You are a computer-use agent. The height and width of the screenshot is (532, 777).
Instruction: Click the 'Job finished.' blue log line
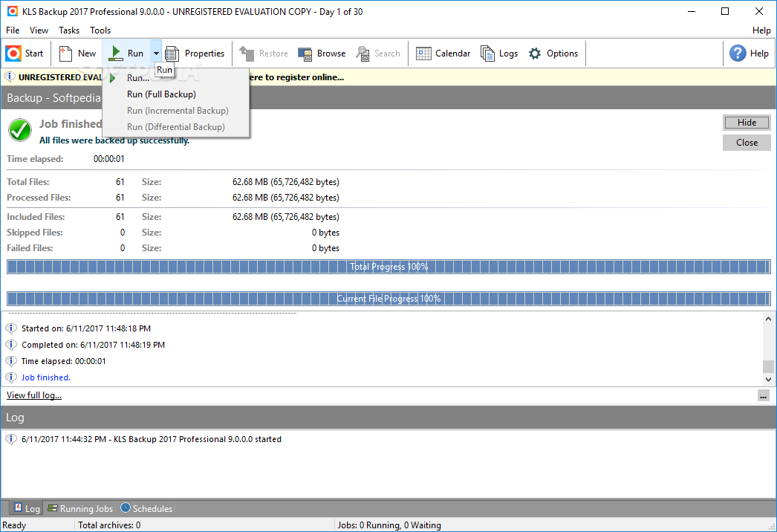(46, 377)
